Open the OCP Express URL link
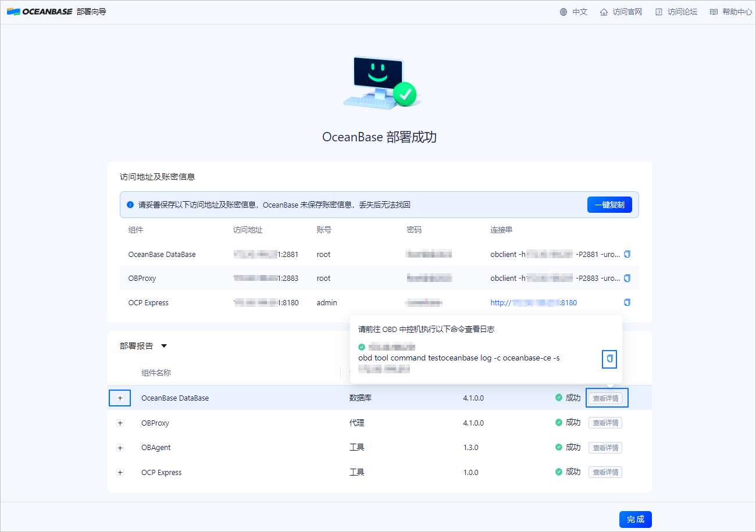756x532 pixels. tap(533, 302)
